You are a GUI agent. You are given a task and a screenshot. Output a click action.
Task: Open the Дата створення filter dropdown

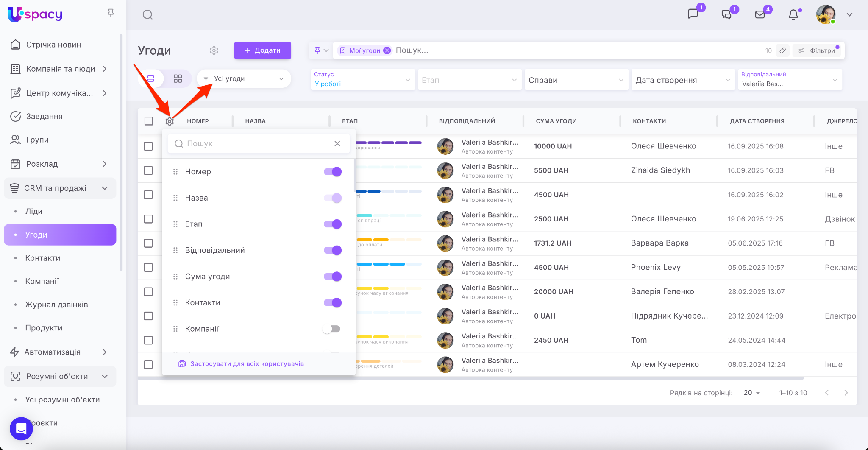coord(682,80)
